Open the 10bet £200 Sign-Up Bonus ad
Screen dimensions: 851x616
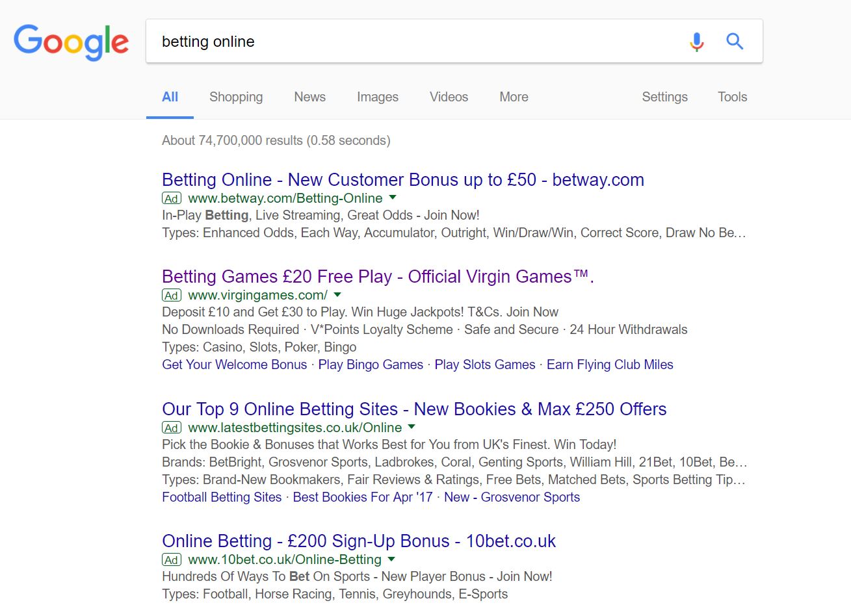tap(359, 541)
